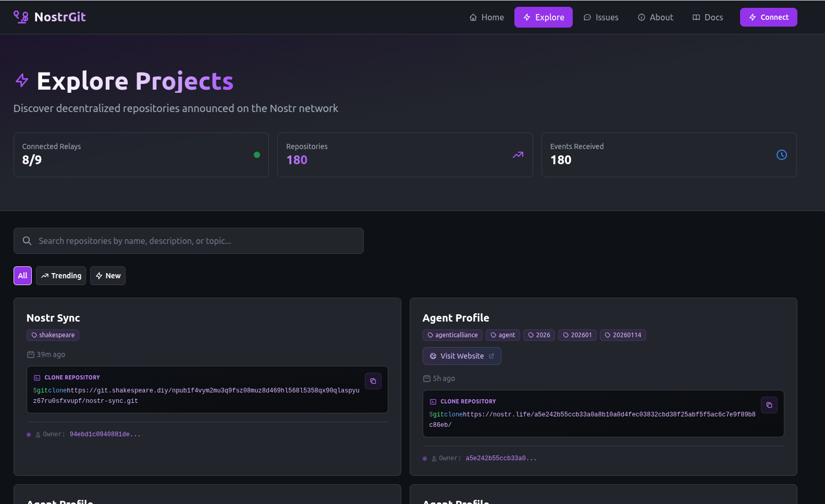Image resolution: width=825 pixels, height=504 pixels.
Task: Click the search magnifier icon
Action: point(27,241)
